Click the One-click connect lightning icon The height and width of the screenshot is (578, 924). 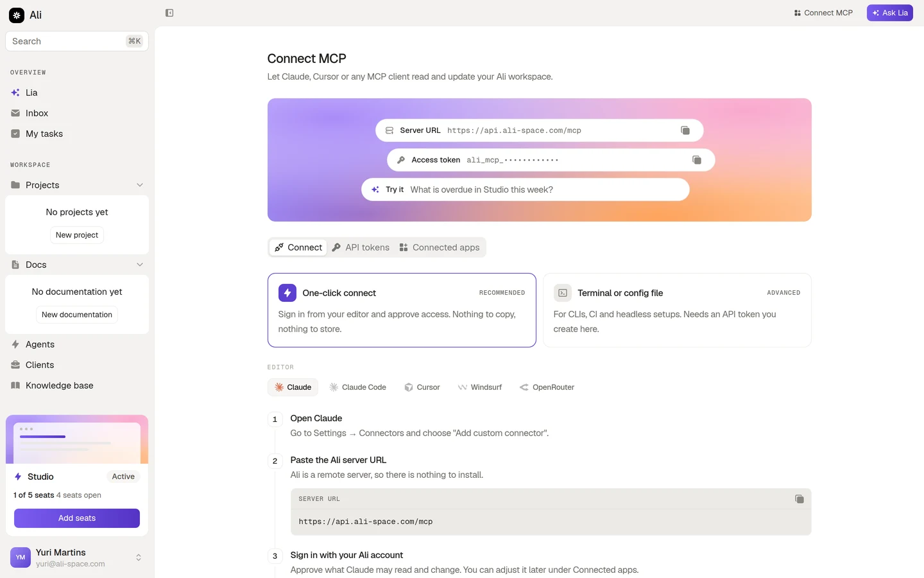click(287, 293)
